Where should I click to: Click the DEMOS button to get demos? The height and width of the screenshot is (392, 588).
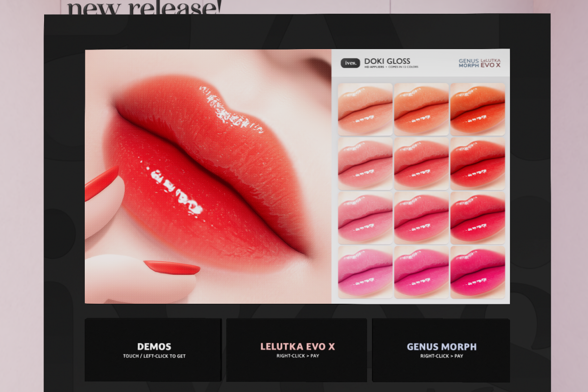[153, 350]
